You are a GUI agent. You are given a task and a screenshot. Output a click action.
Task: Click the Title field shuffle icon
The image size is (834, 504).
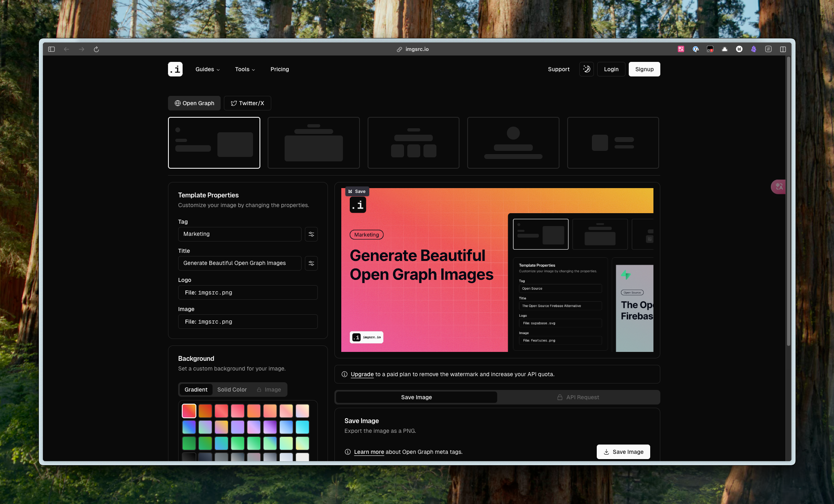[x=311, y=263]
